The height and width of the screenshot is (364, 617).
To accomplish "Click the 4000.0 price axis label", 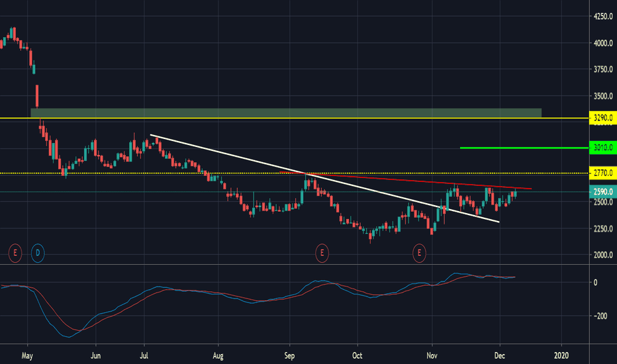I will tap(603, 43).
